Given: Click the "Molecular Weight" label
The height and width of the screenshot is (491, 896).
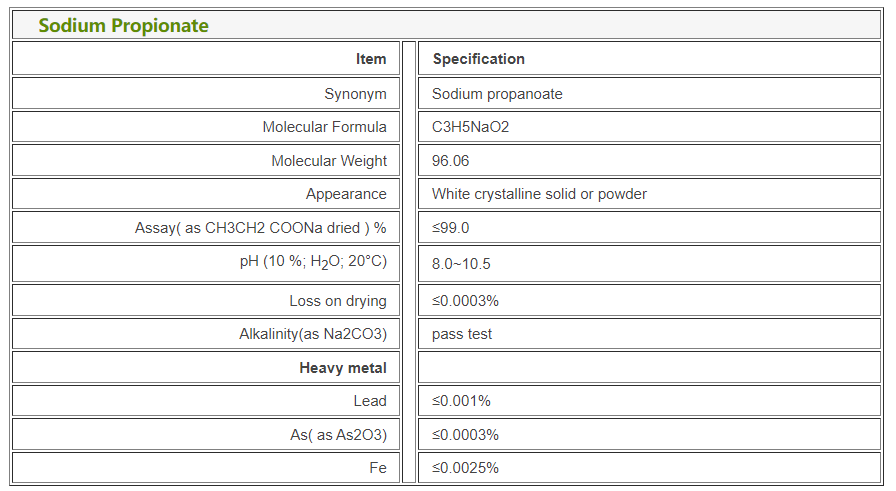Looking at the screenshot, I should click(329, 161).
